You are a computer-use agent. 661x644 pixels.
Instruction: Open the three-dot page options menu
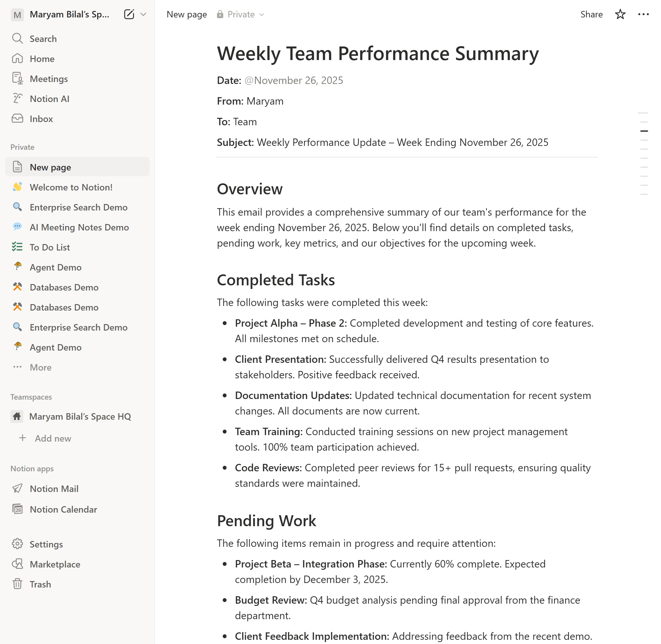coord(643,14)
